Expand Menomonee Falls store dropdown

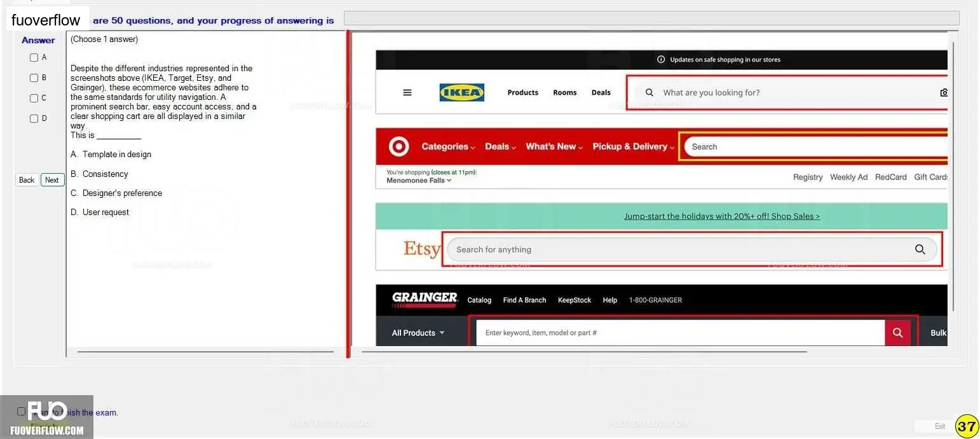pos(419,181)
